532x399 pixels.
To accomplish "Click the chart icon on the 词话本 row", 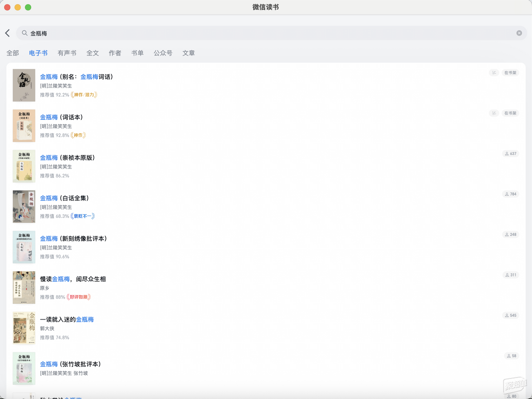I will click(x=494, y=113).
